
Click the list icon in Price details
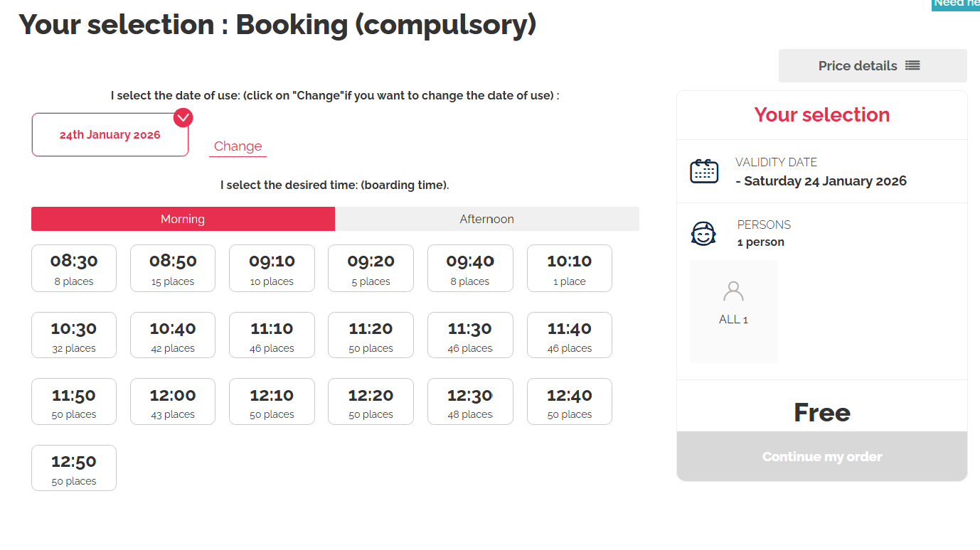tap(912, 65)
